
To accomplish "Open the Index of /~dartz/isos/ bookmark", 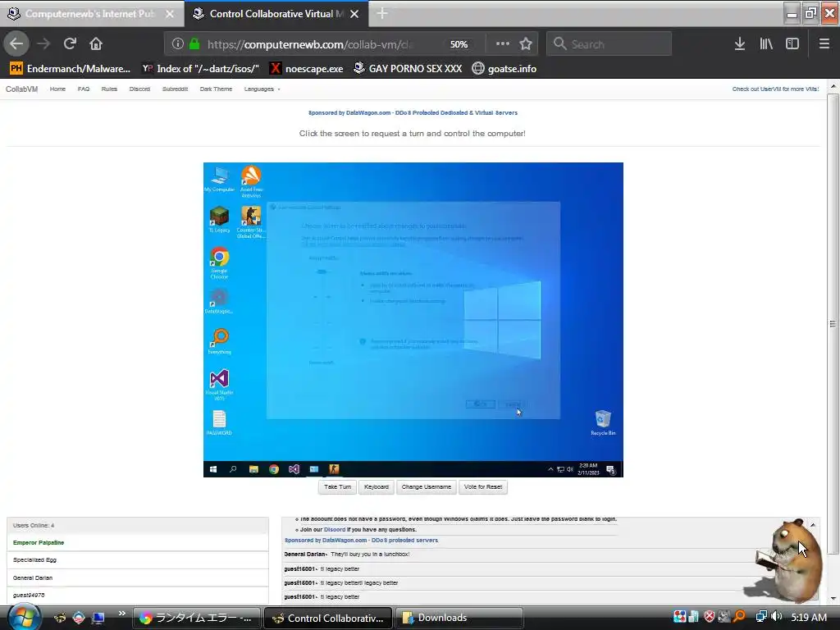I will (201, 69).
